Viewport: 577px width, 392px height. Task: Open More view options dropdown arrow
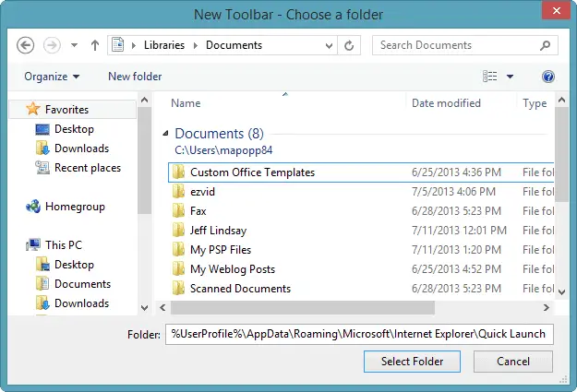(510, 77)
